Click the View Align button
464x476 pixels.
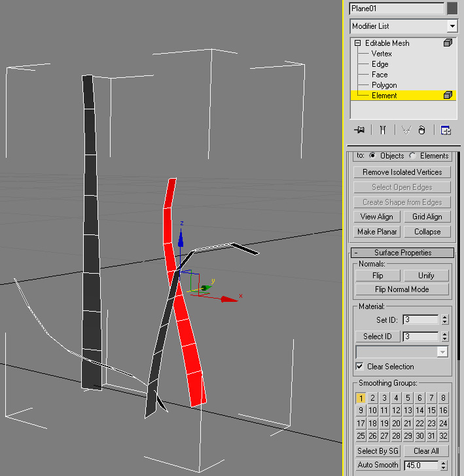(x=376, y=217)
